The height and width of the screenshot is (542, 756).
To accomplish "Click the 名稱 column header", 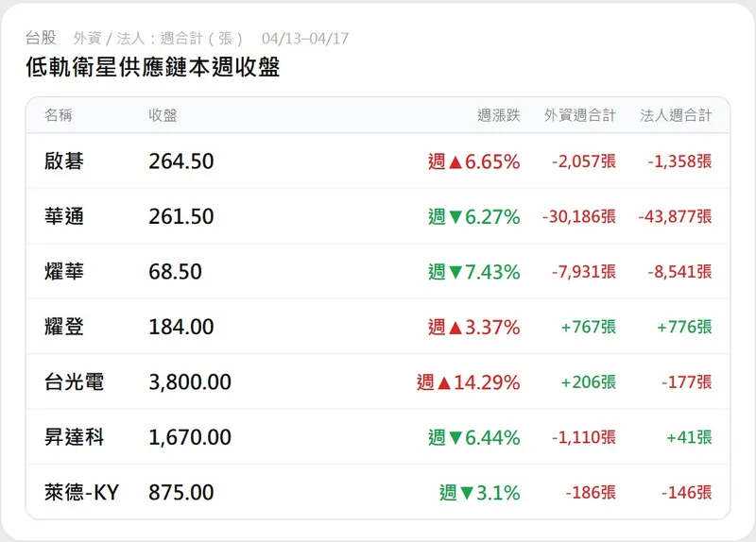I will 59,115.
